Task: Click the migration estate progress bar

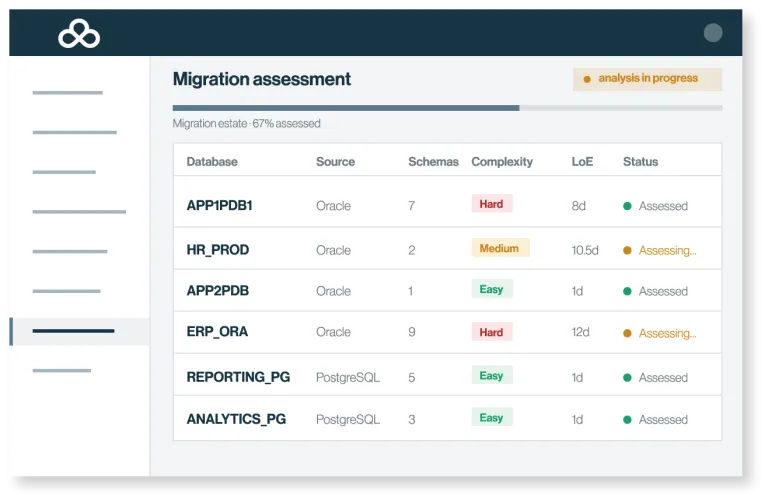Action: tap(447, 108)
